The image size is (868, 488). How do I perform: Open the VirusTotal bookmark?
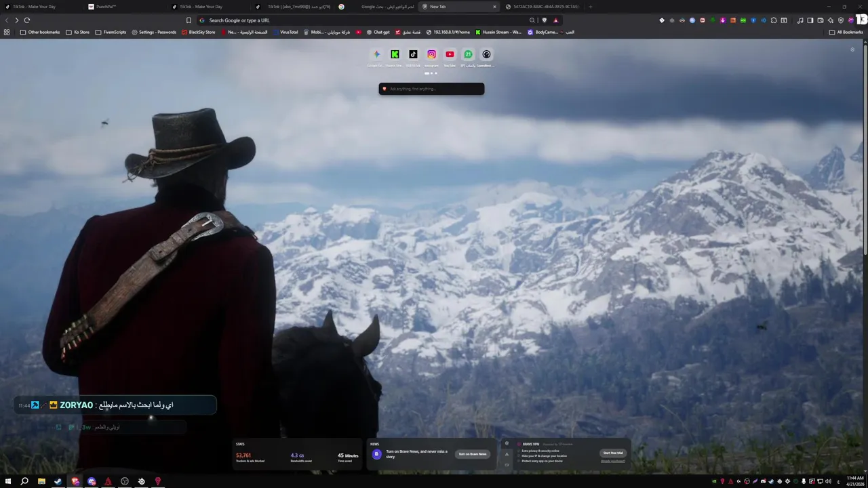[x=285, y=32]
